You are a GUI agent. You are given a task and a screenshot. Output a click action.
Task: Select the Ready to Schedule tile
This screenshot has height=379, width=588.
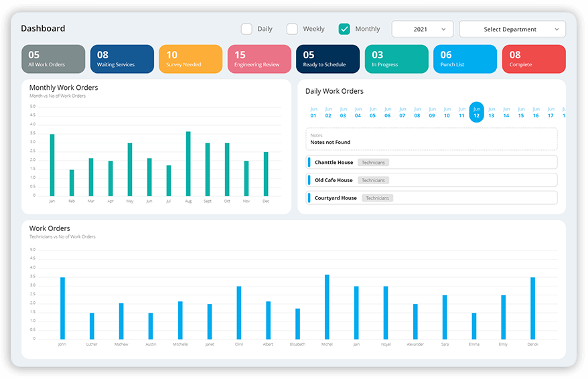click(327, 59)
